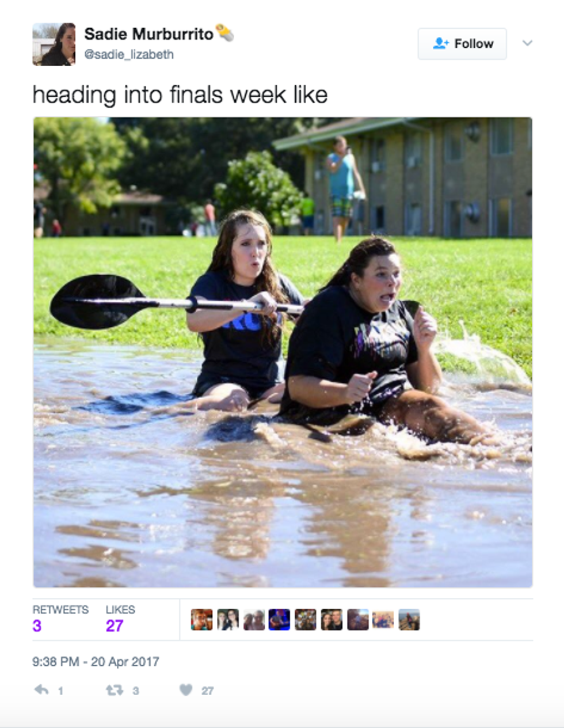
Task: Open the Sadie Murburrito name link
Action: click(x=149, y=34)
